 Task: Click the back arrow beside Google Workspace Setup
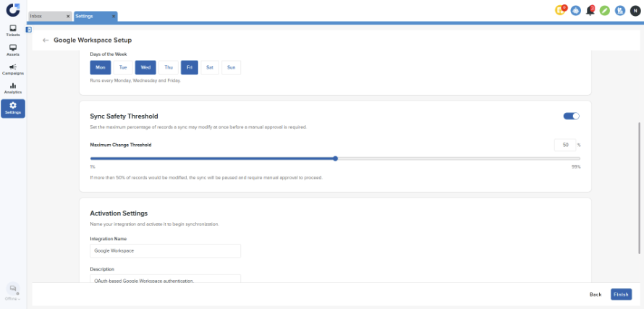pyautogui.click(x=46, y=41)
